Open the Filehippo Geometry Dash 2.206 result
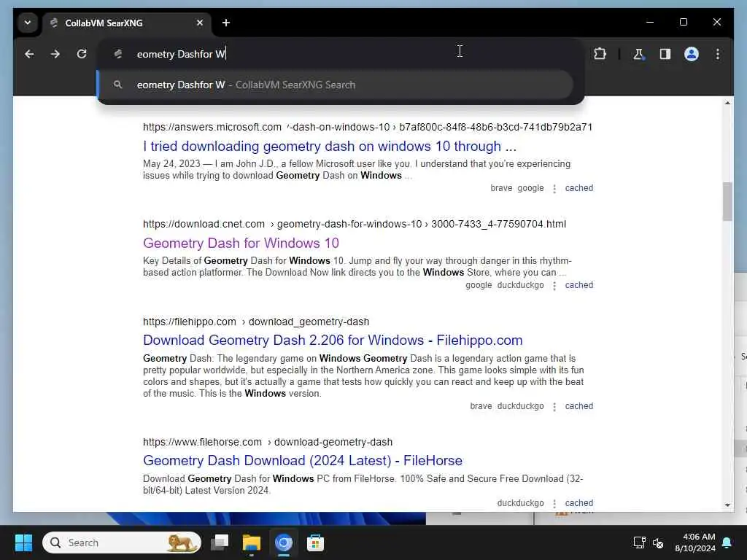The width and height of the screenshot is (747, 560). tap(333, 340)
